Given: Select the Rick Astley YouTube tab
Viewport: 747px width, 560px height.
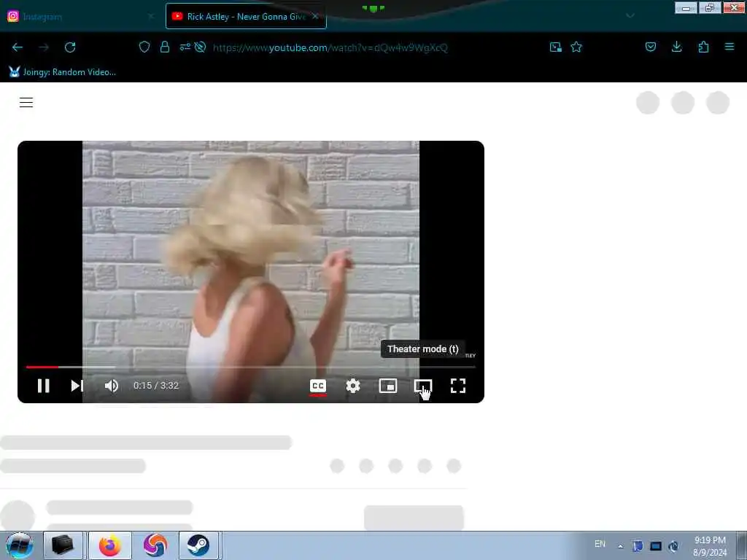Looking at the screenshot, I should point(246,16).
